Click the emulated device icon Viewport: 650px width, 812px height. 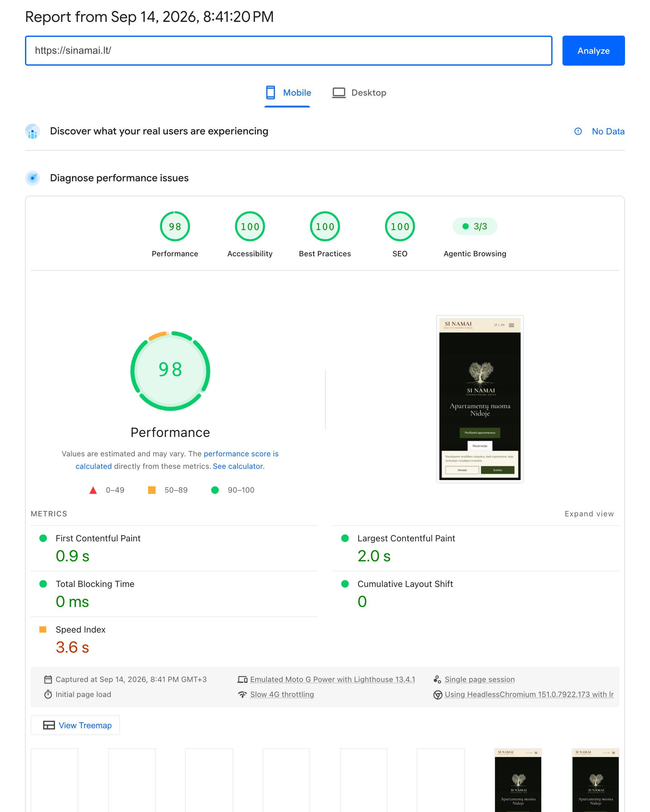click(x=242, y=679)
